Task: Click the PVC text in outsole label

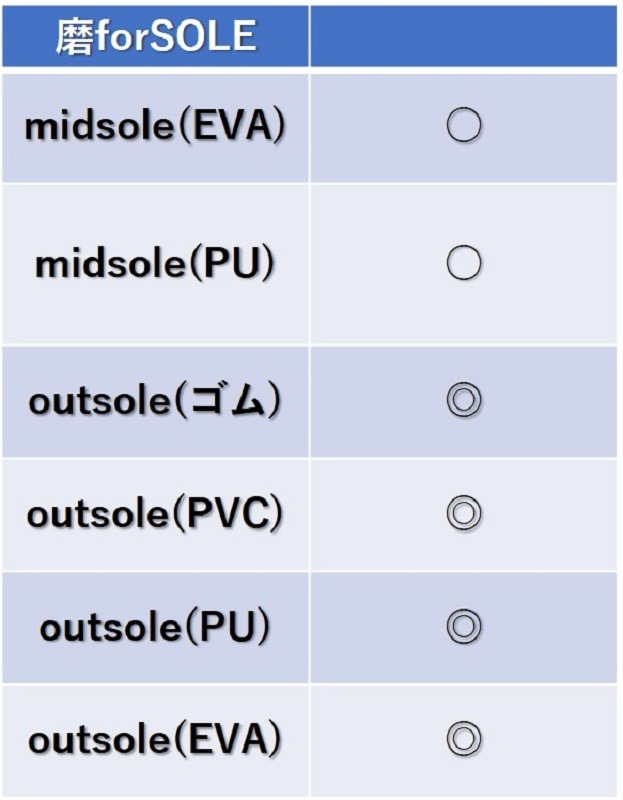Action: pyautogui.click(x=231, y=514)
